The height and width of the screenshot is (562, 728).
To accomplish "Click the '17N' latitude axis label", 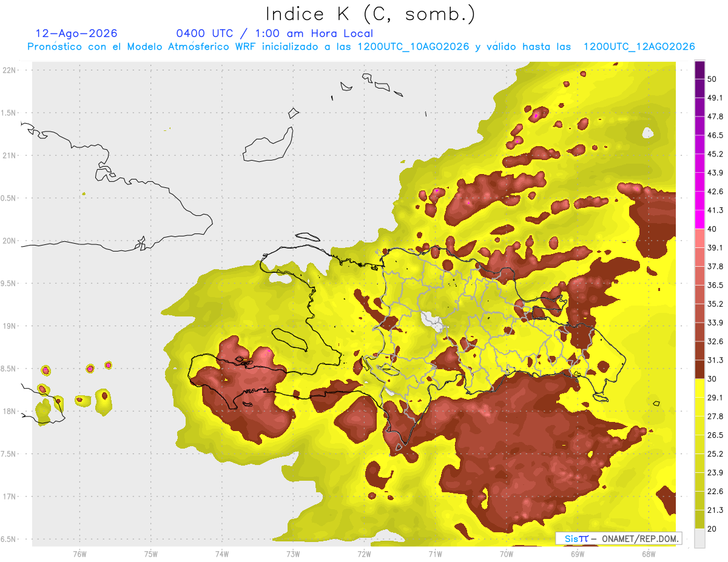I will coord(10,497).
